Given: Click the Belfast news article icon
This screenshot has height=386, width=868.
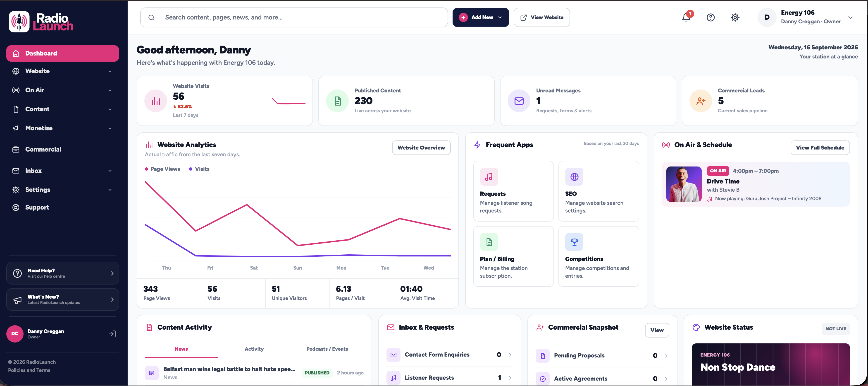Looking at the screenshot, I should [x=152, y=373].
